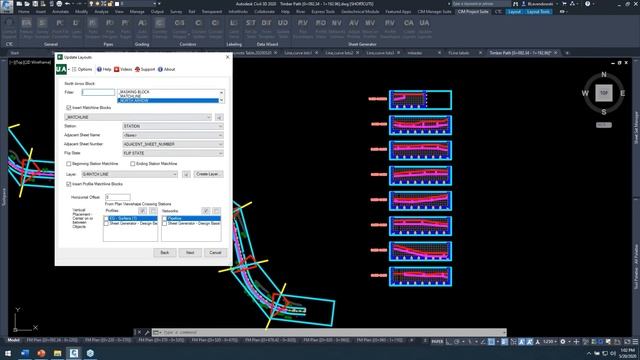Open Adjacent Sheet Number dropdown
Viewport: 640px width, 360px height.
coord(173,144)
